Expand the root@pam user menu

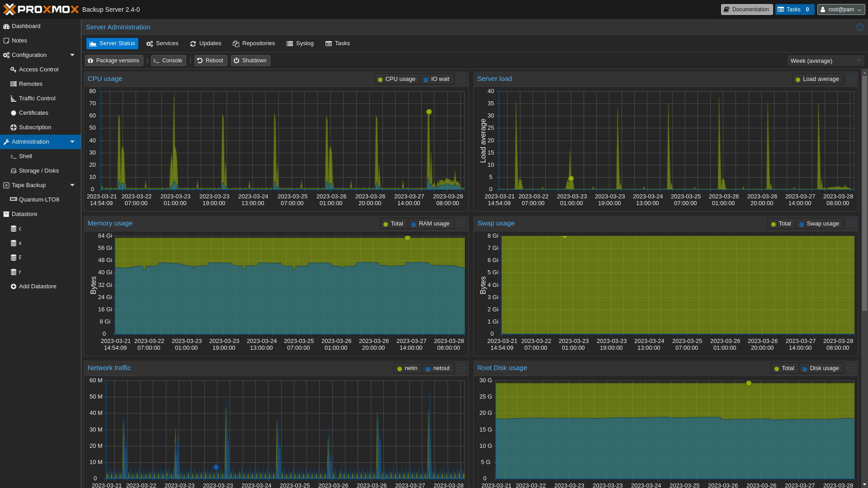[x=841, y=9]
